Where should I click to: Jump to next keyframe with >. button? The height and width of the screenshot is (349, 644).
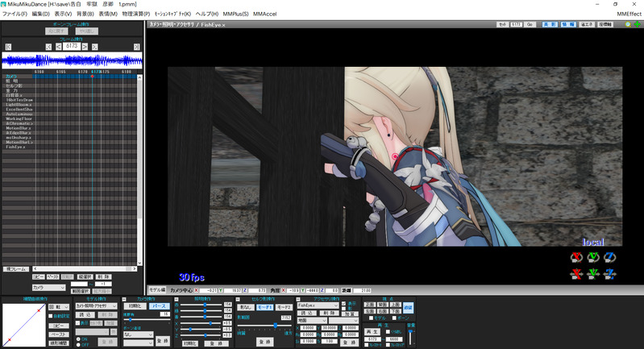pyautogui.click(x=94, y=47)
